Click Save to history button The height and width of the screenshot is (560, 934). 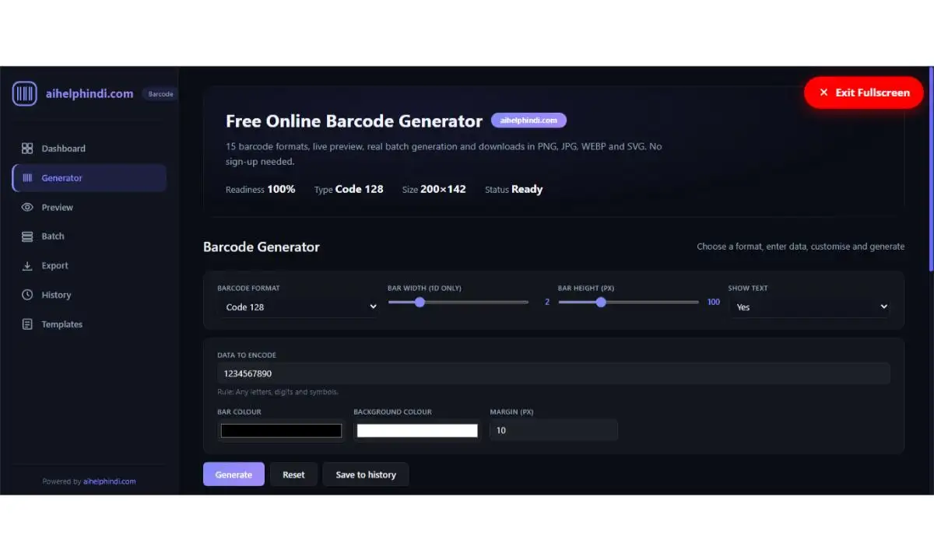coord(366,474)
